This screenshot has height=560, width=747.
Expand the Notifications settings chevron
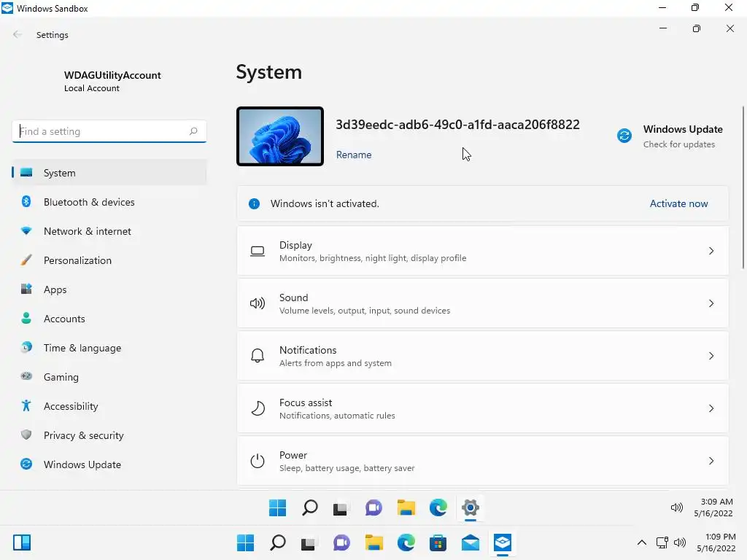pyautogui.click(x=711, y=356)
